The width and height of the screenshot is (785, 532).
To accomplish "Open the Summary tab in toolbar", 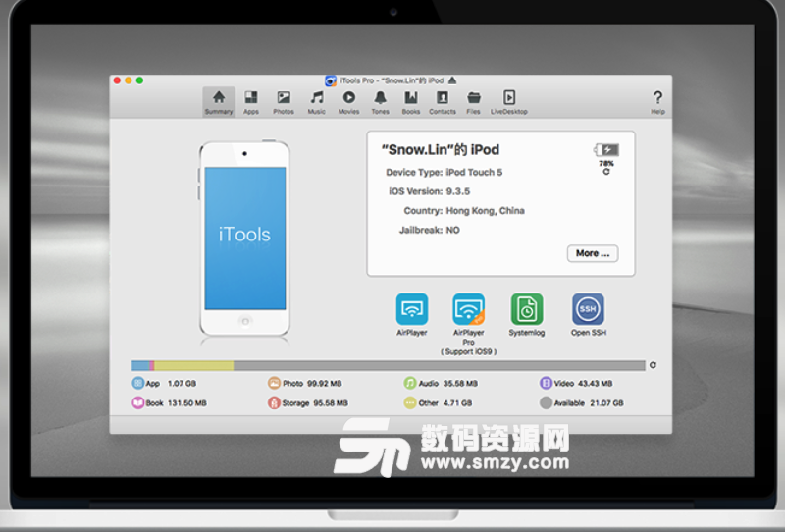I will pos(219,102).
